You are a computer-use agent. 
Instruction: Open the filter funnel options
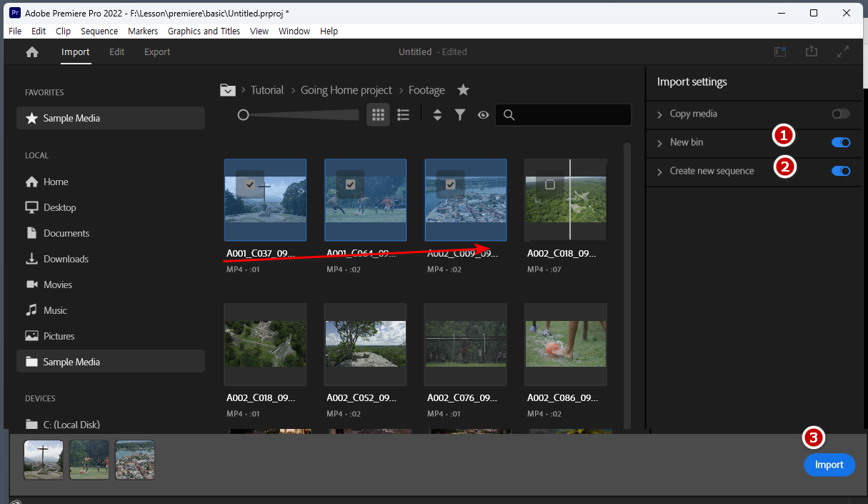click(460, 114)
